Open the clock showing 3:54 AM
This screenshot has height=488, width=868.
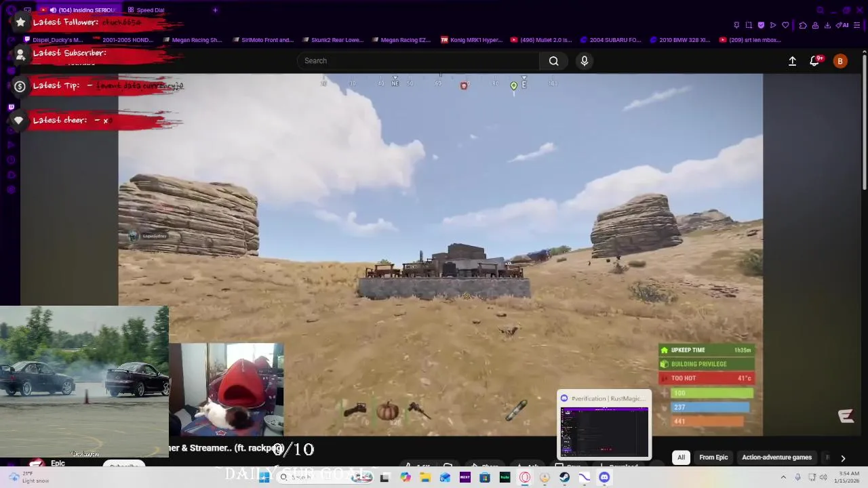click(848, 477)
